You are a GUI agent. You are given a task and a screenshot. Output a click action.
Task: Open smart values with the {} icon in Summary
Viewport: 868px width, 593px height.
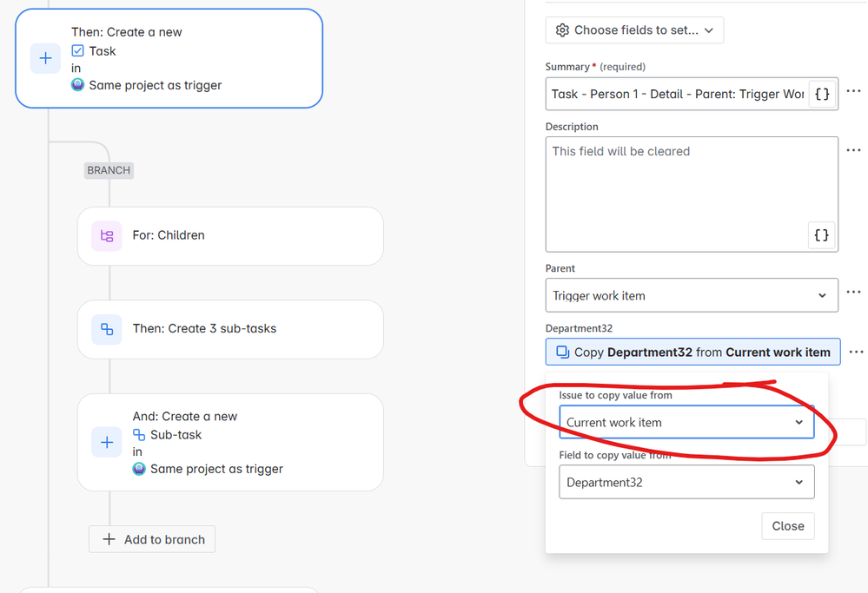tap(821, 94)
